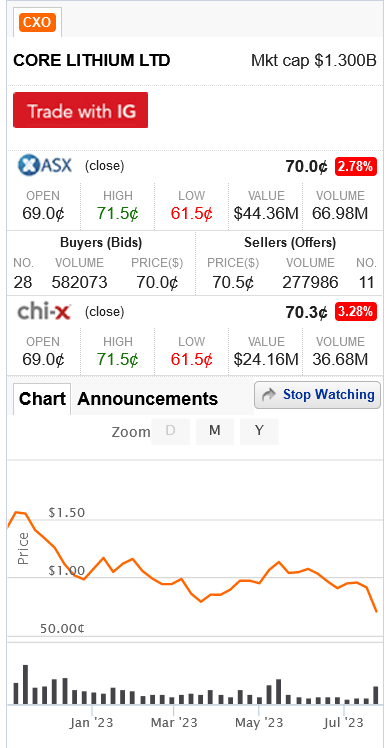The width and height of the screenshot is (389, 748).
Task: Click the CORE LITHIUM LTD company name
Action: pos(92,61)
